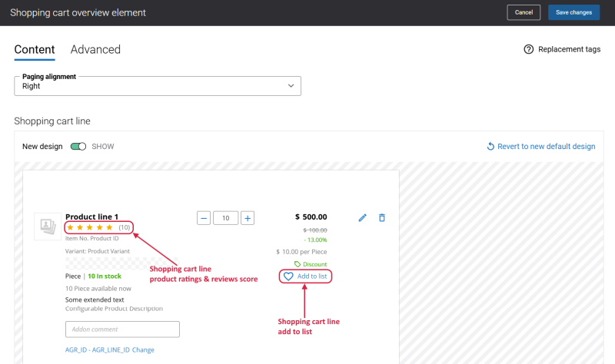Click the quantity field showing 10

click(225, 218)
